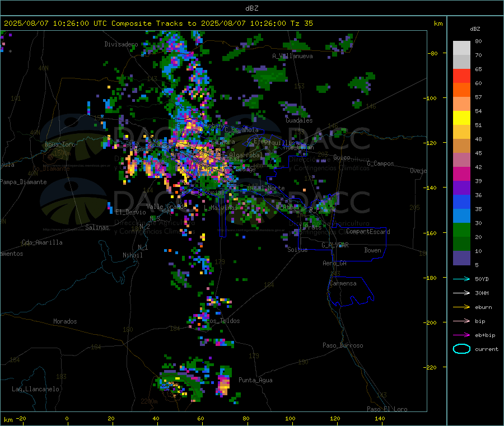The image size is (504, 426).
Task: Click the 'Aero_GH' map label
Action: (335, 263)
